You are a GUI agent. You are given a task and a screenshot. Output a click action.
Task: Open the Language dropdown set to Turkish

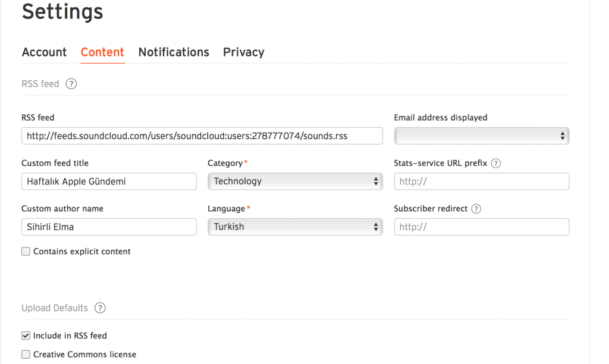pos(295,227)
